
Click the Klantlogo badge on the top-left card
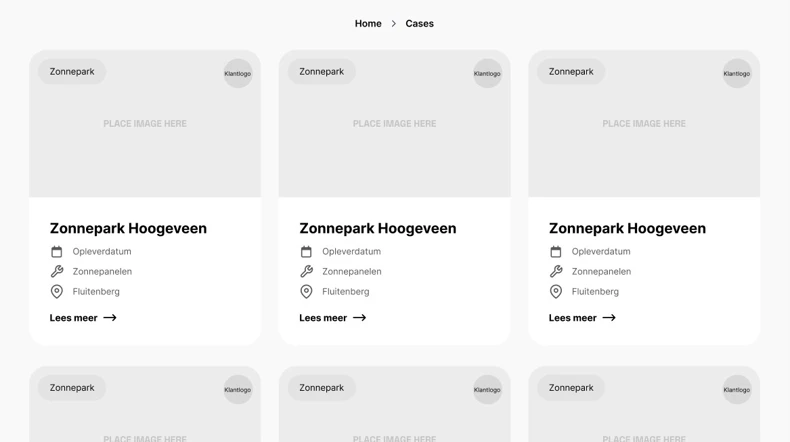[x=237, y=74]
